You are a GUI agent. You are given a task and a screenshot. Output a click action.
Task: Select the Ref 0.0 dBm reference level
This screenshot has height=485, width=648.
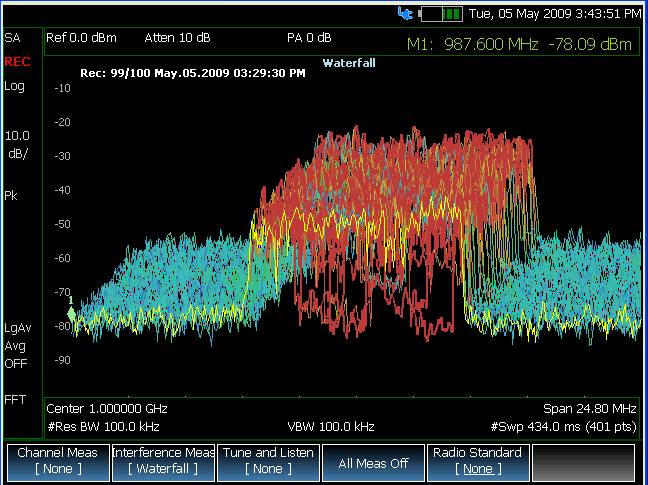click(82, 38)
